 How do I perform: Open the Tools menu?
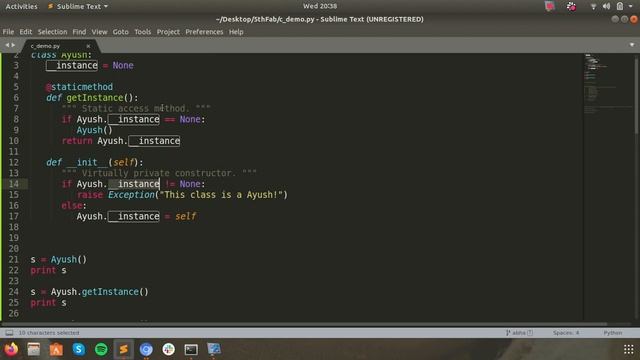(x=142, y=32)
